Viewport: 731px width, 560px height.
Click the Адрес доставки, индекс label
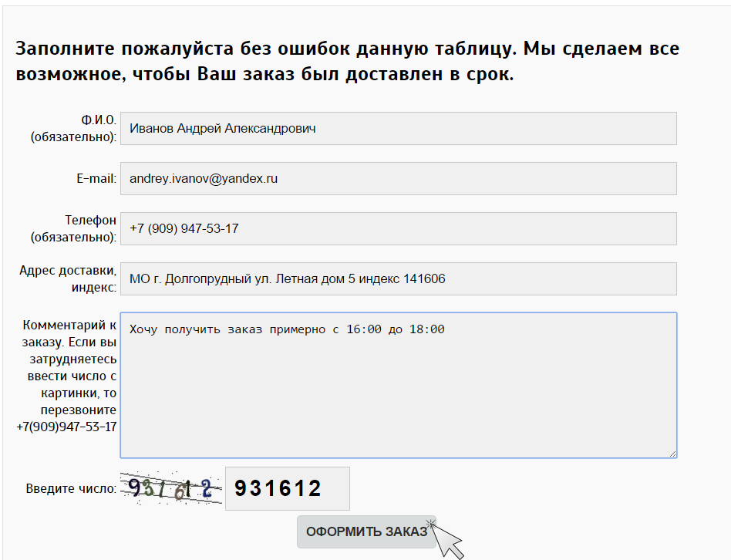click(69, 278)
